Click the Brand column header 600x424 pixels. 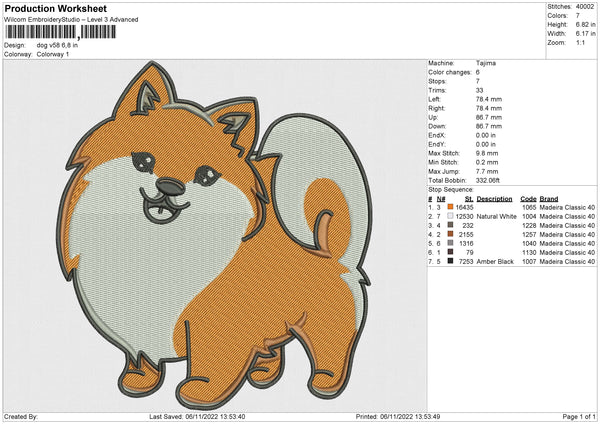tap(550, 197)
